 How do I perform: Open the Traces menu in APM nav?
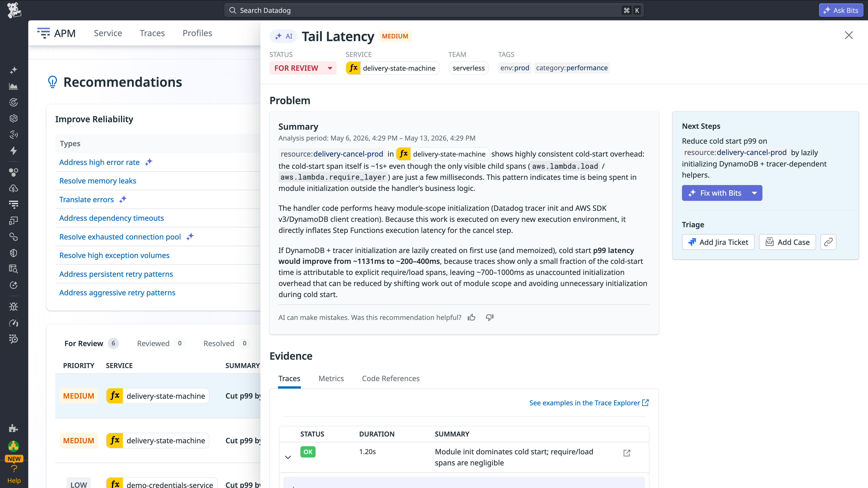click(x=152, y=33)
